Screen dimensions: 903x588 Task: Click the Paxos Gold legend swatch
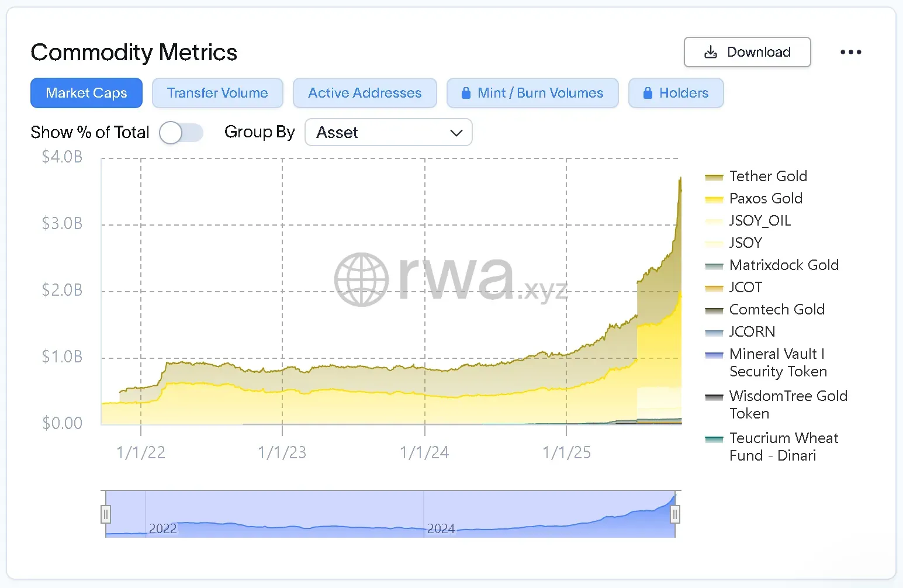pyautogui.click(x=714, y=199)
